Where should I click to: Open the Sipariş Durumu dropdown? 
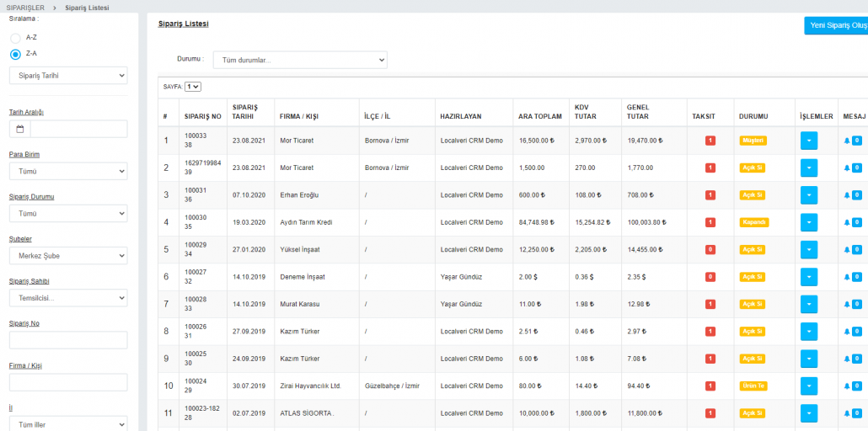click(68, 214)
